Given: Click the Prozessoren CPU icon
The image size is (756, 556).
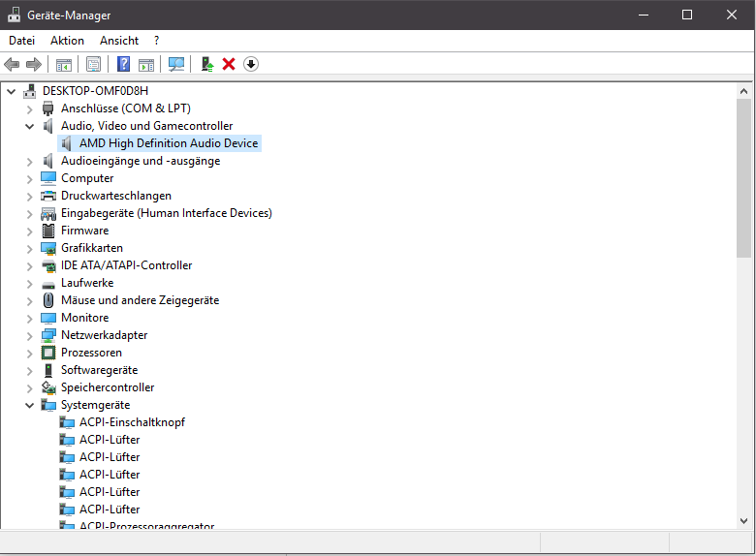Looking at the screenshot, I should point(48,353).
